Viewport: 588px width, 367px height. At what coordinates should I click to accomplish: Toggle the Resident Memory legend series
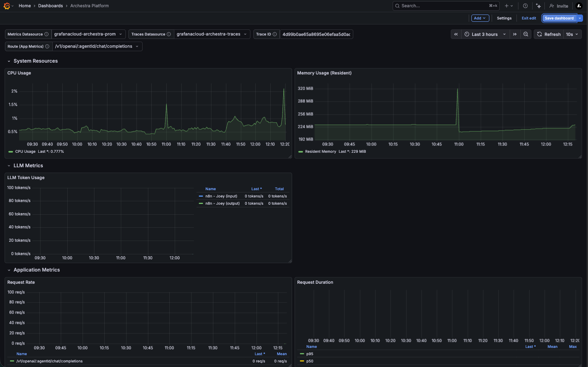pos(320,152)
